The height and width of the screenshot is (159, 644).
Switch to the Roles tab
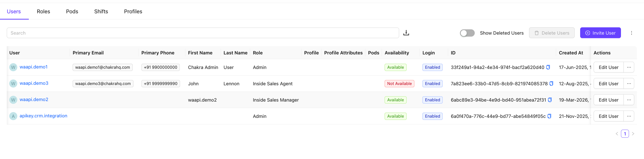(x=43, y=12)
